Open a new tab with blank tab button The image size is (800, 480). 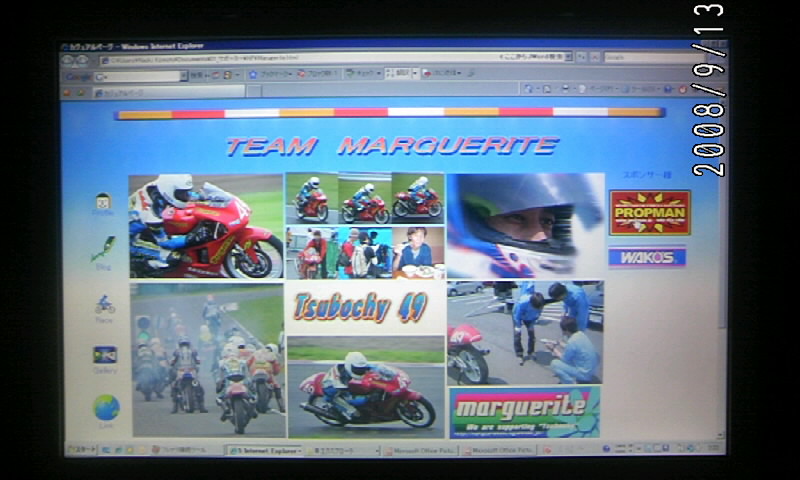coord(254,92)
